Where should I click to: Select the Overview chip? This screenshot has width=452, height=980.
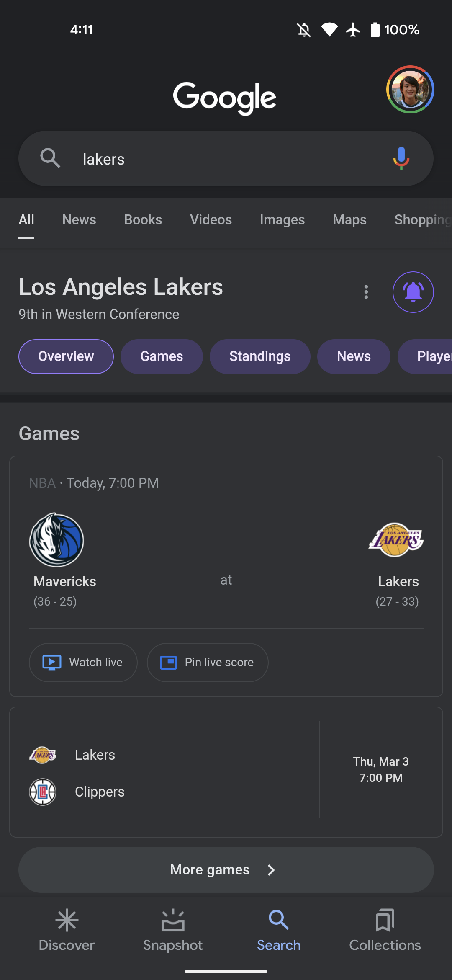(66, 356)
